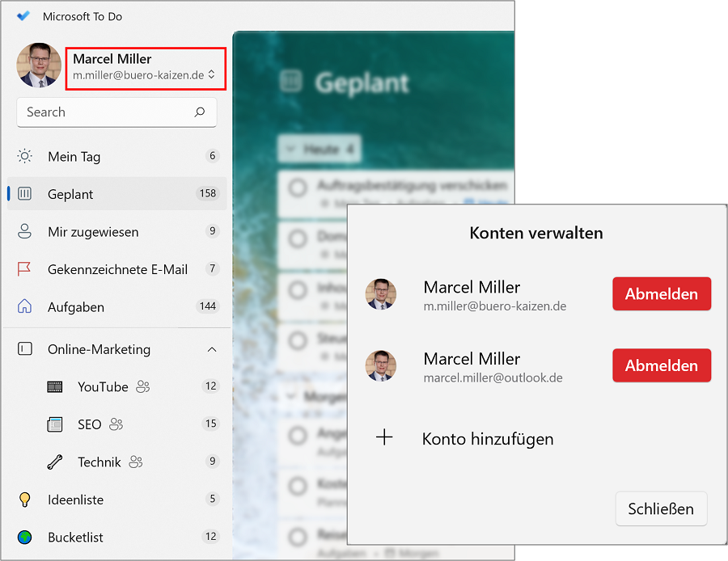Click the light bulb icon of Ideenliste
728x561 pixels.
tap(24, 500)
